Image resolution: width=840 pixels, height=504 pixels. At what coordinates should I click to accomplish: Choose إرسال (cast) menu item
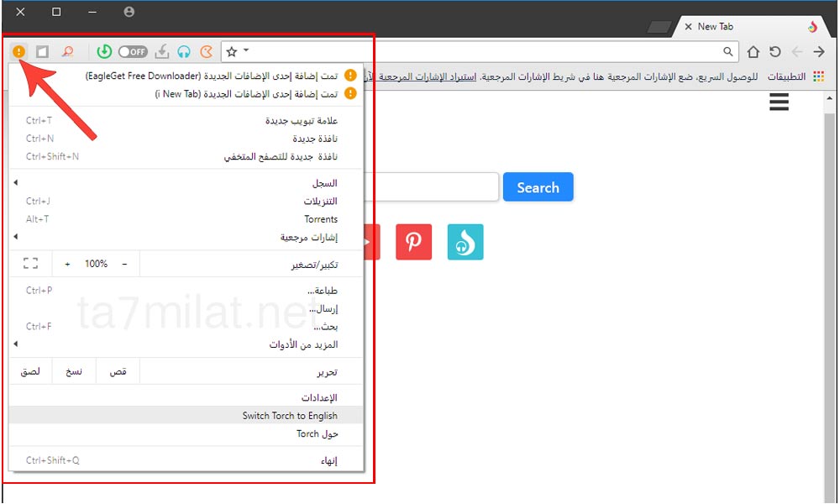pyautogui.click(x=186, y=308)
